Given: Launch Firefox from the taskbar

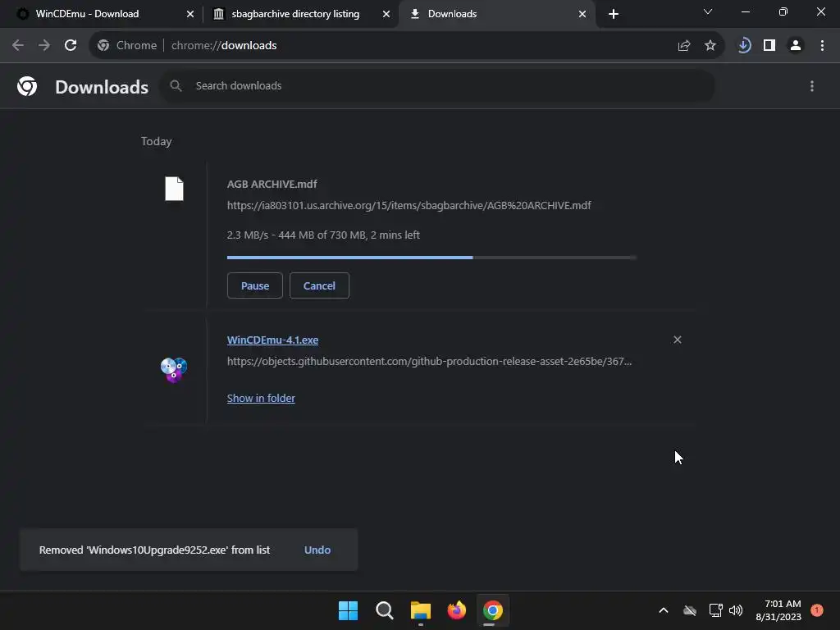Looking at the screenshot, I should pos(456,610).
